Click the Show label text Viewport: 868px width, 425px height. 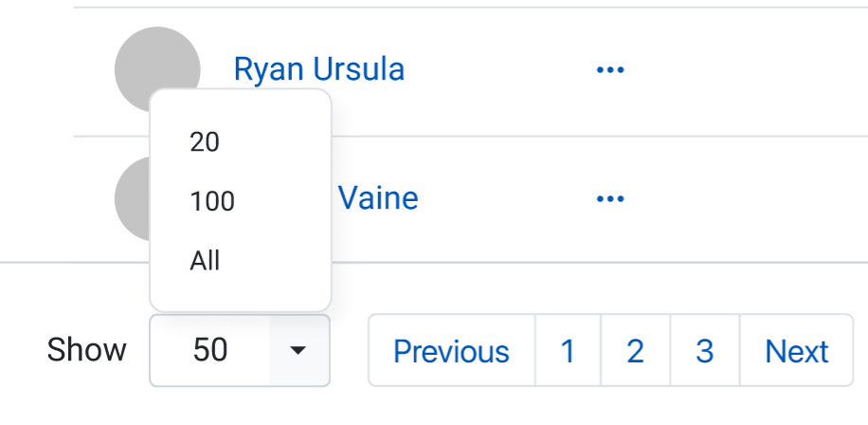[x=87, y=350]
